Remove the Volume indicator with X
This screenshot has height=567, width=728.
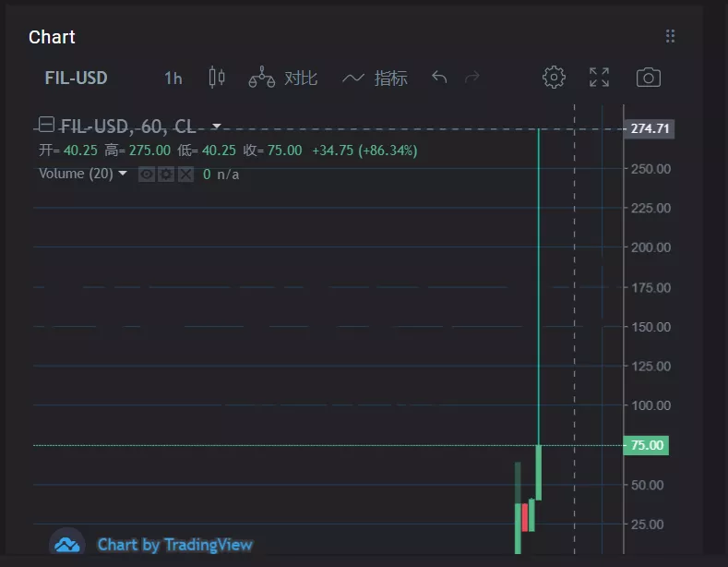[185, 175]
